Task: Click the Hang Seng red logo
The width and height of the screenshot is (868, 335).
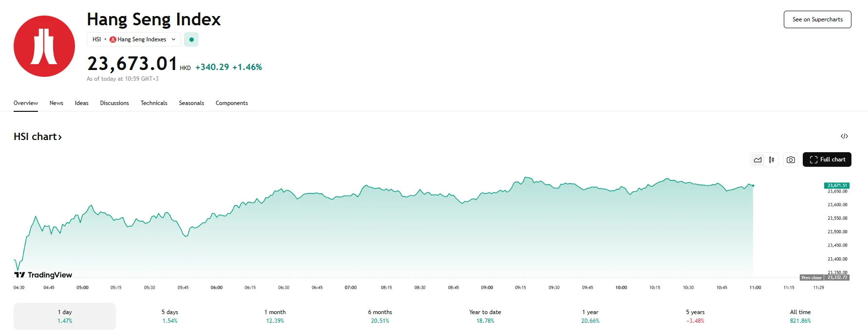Action: (x=44, y=46)
